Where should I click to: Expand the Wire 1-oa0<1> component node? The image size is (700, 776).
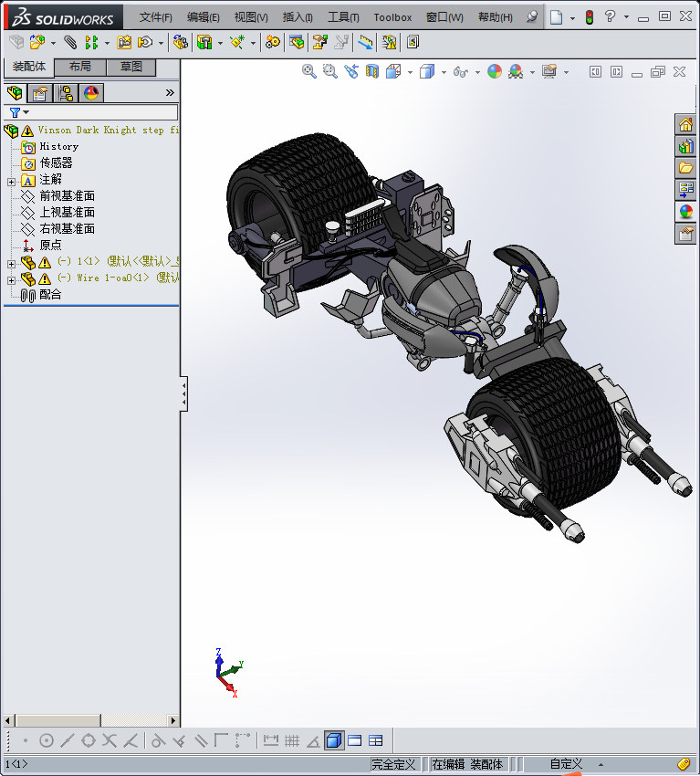[x=11, y=280]
